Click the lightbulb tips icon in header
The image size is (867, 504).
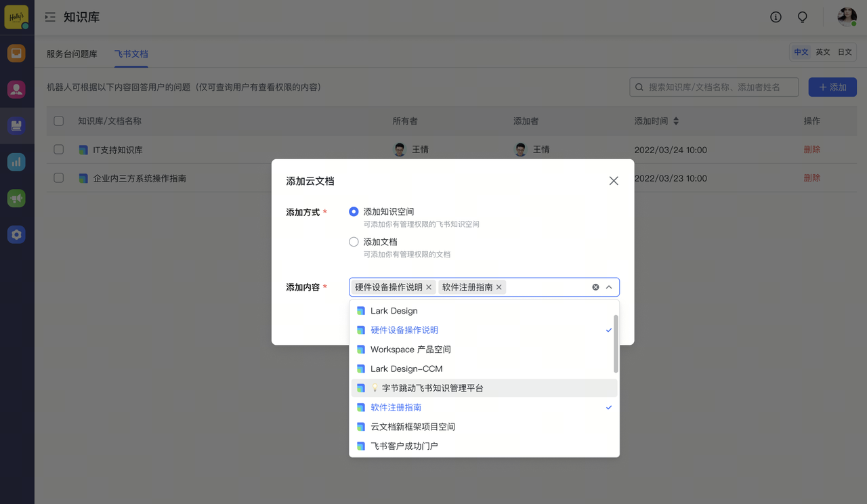[802, 17]
